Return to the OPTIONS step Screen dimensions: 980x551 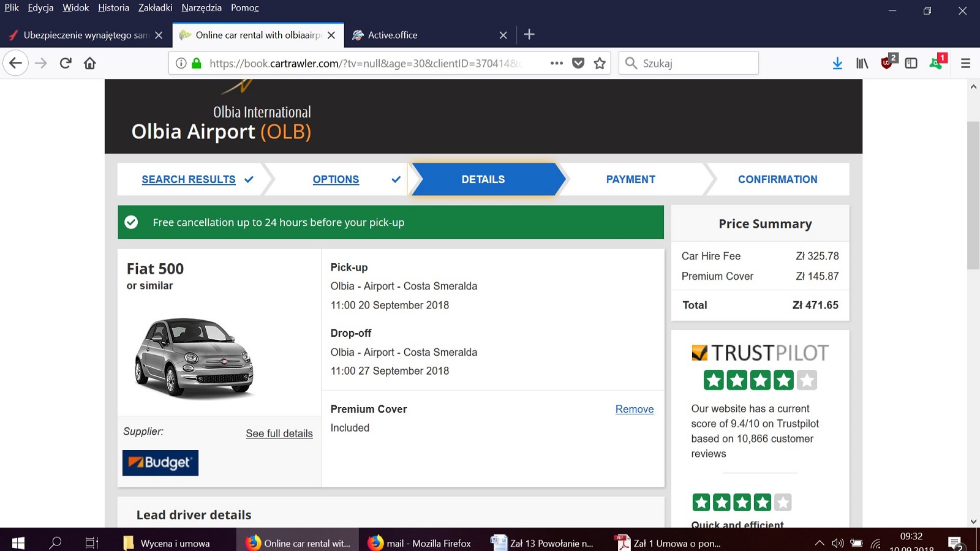point(336,179)
